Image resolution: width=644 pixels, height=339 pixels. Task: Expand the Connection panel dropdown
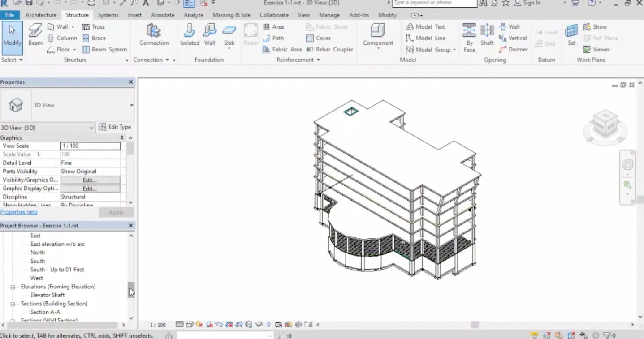tap(168, 60)
